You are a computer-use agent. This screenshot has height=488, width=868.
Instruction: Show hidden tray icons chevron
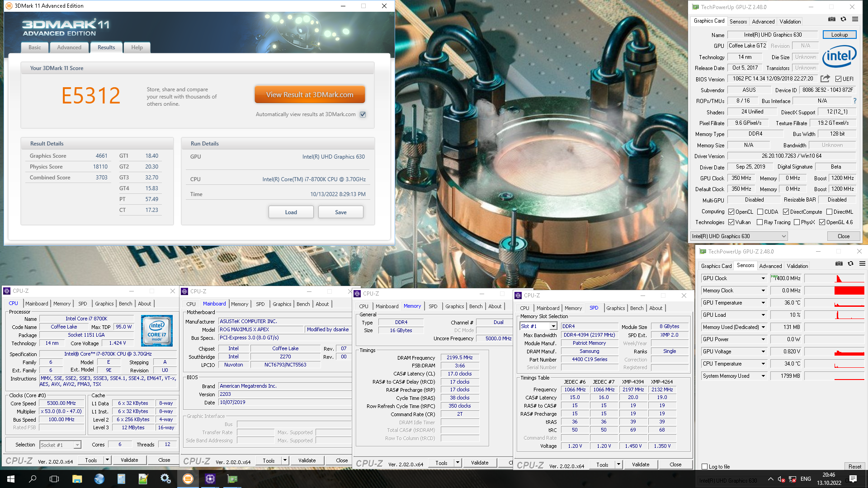pyautogui.click(x=770, y=479)
